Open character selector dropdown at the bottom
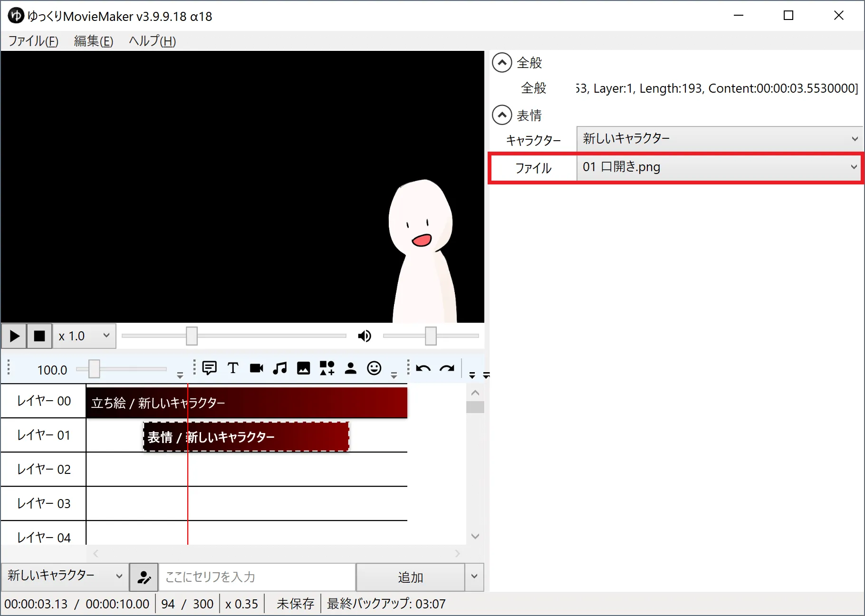865x616 pixels. 65,576
